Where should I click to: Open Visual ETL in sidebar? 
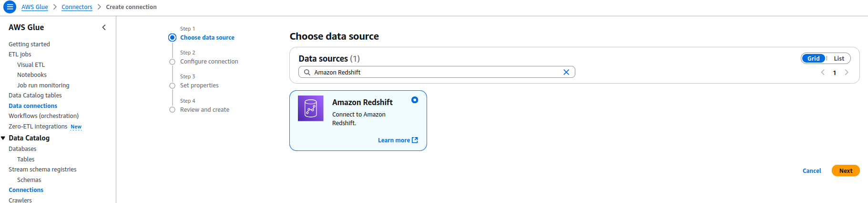[31, 65]
